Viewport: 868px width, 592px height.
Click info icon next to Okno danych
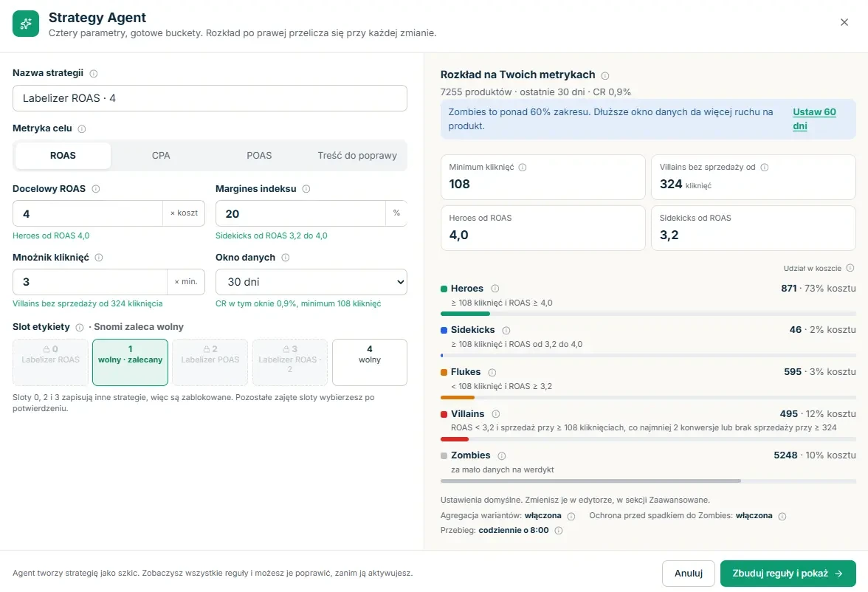286,258
